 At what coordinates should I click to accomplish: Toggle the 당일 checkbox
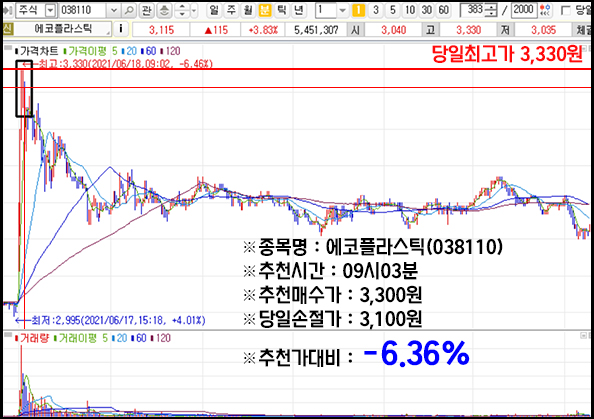click(x=566, y=10)
